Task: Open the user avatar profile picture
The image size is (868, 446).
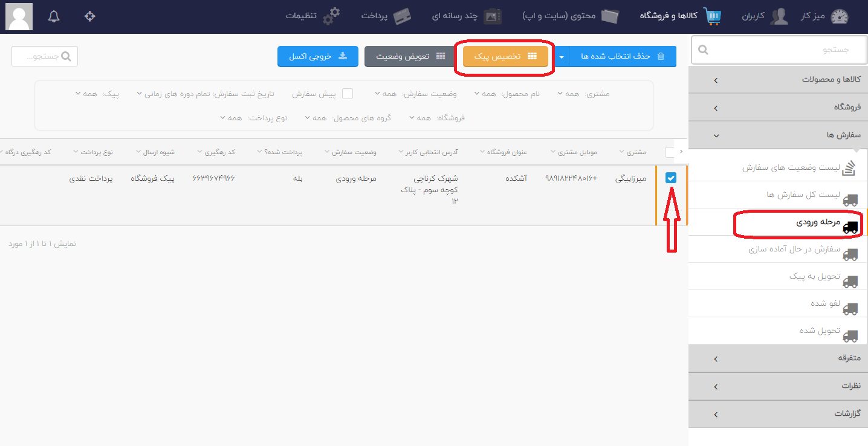Action: pos(19,16)
